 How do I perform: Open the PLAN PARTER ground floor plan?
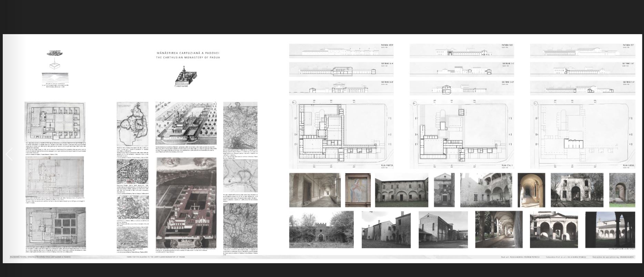[341, 135]
